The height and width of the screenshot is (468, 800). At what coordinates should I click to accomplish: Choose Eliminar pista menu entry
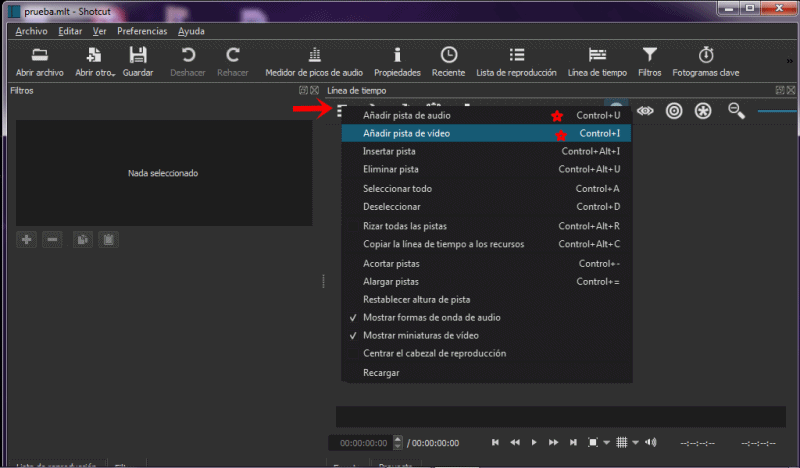487,169
